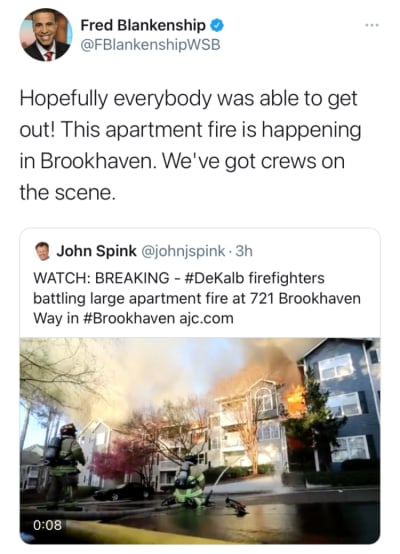
Task: Follow the ajc.com link
Action: tap(207, 319)
